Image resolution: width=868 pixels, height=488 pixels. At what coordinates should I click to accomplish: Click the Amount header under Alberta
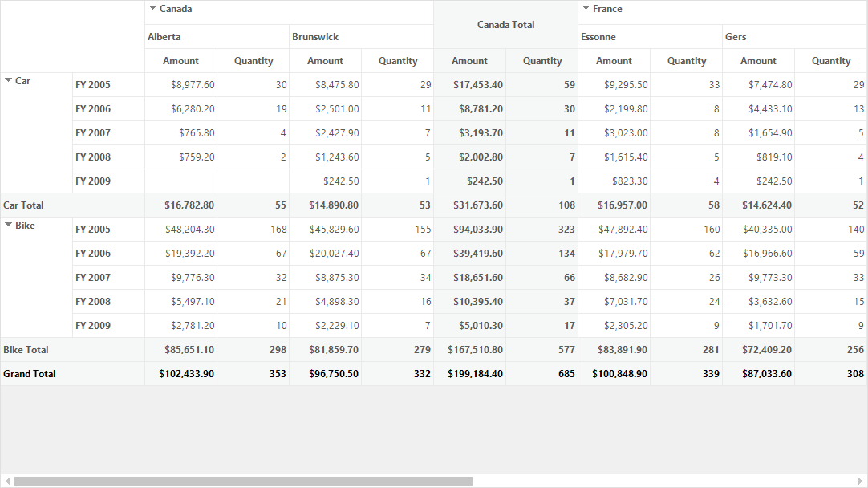pyautogui.click(x=180, y=61)
